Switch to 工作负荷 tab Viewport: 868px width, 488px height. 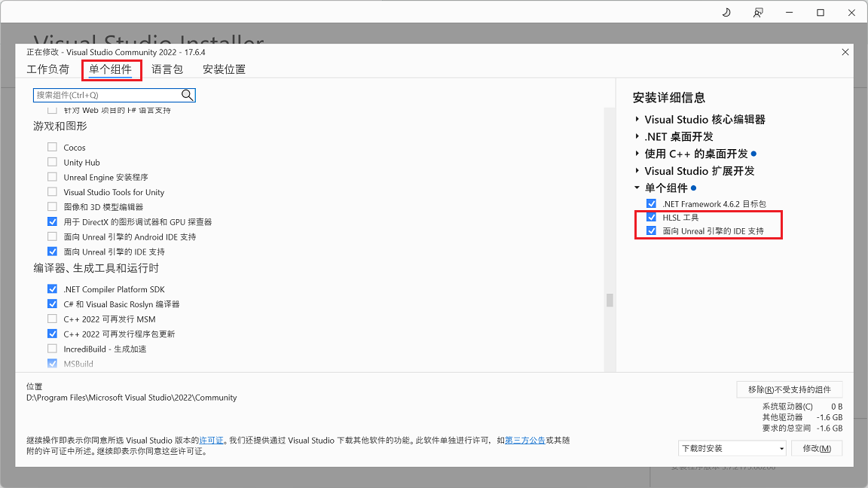[48, 69]
